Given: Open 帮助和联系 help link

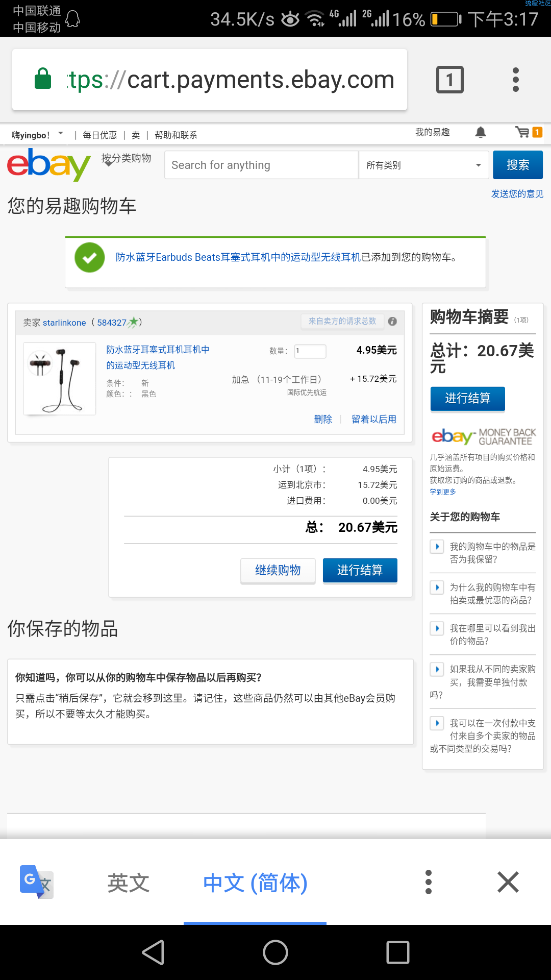Looking at the screenshot, I should point(176,135).
